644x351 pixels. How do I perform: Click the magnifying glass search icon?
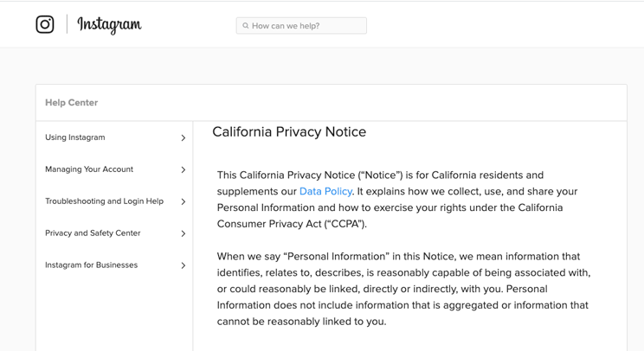coord(245,25)
